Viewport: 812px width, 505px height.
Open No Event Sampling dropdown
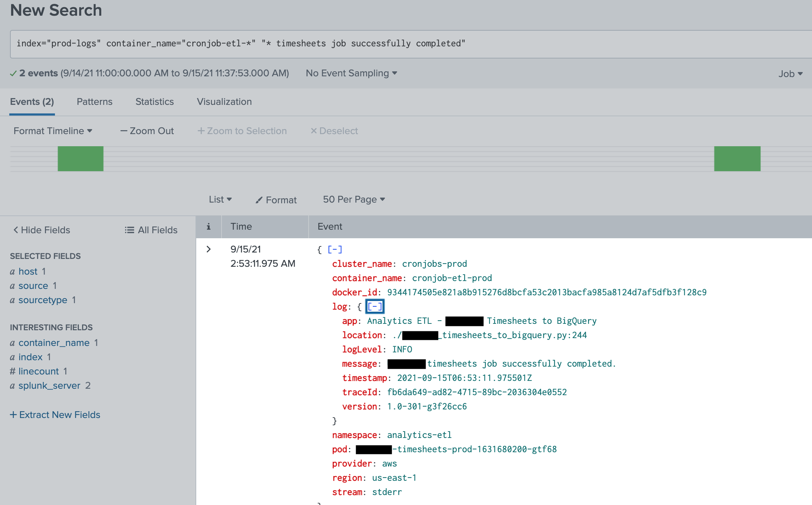(351, 73)
